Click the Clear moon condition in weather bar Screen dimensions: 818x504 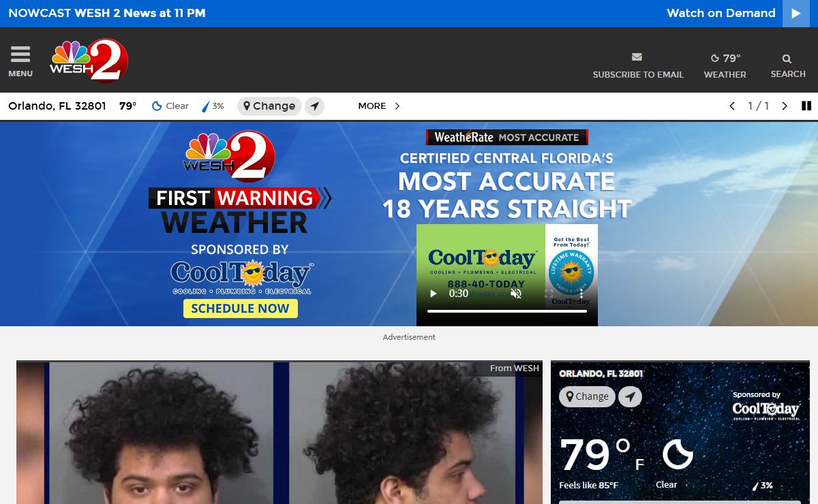coord(170,106)
